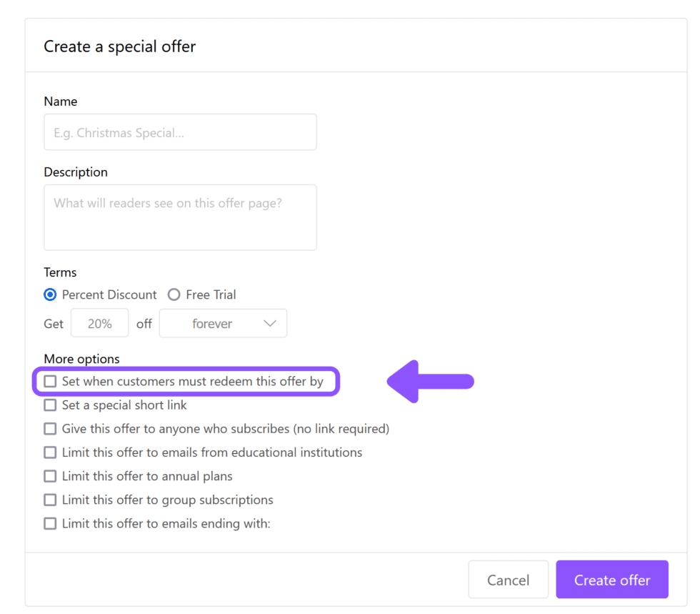Cancel creating the special offer
The image size is (700, 614).
508,579
